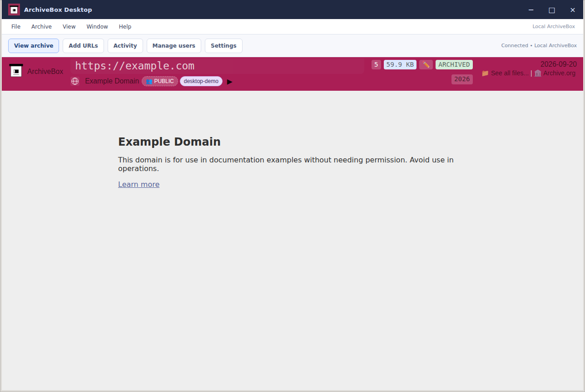The image size is (585, 392).
Task: Click the ArchiveBox logo in the snapshot header
Action: [16, 71]
